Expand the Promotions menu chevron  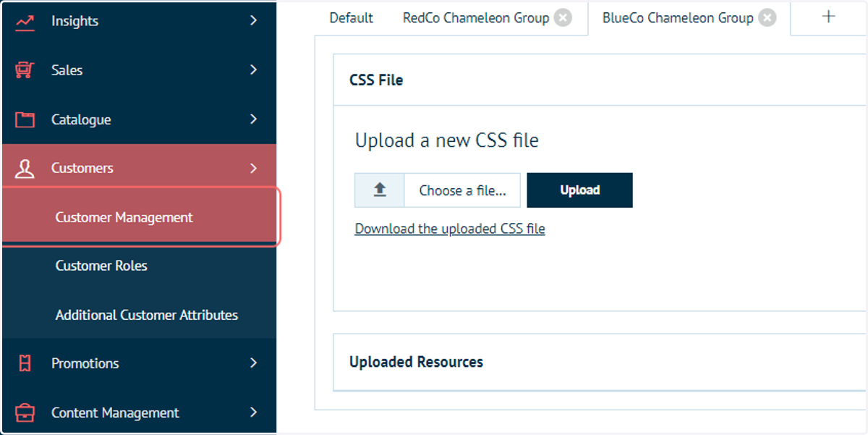click(x=253, y=363)
